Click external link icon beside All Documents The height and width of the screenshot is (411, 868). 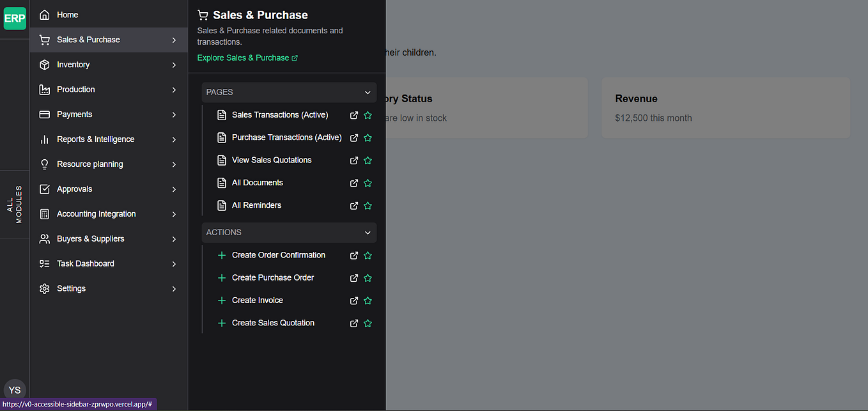coord(354,183)
